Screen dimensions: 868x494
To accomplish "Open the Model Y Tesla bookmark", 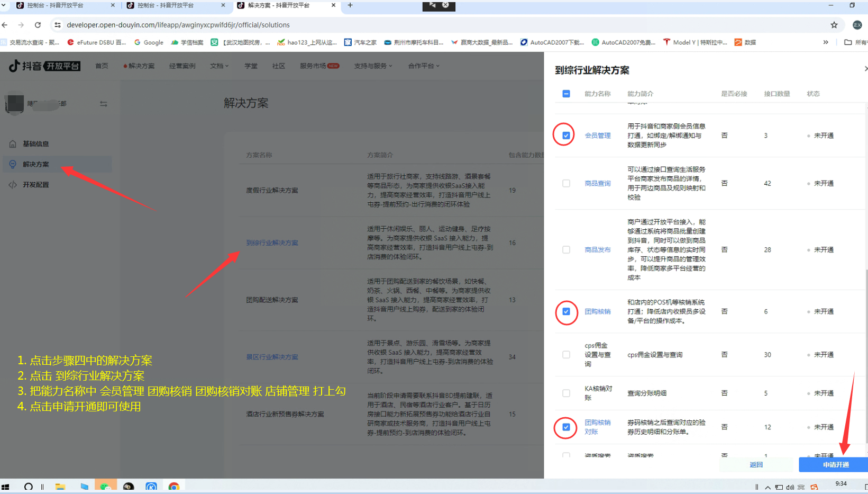I will tap(695, 42).
